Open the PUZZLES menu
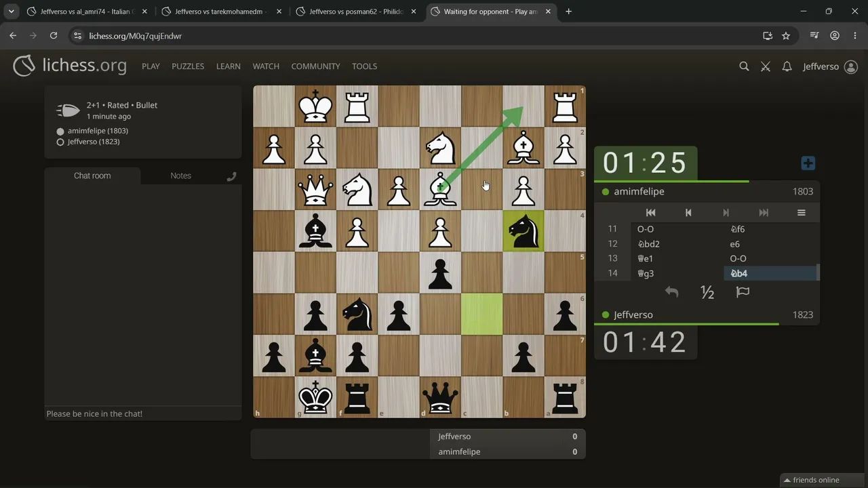 pos(188,66)
